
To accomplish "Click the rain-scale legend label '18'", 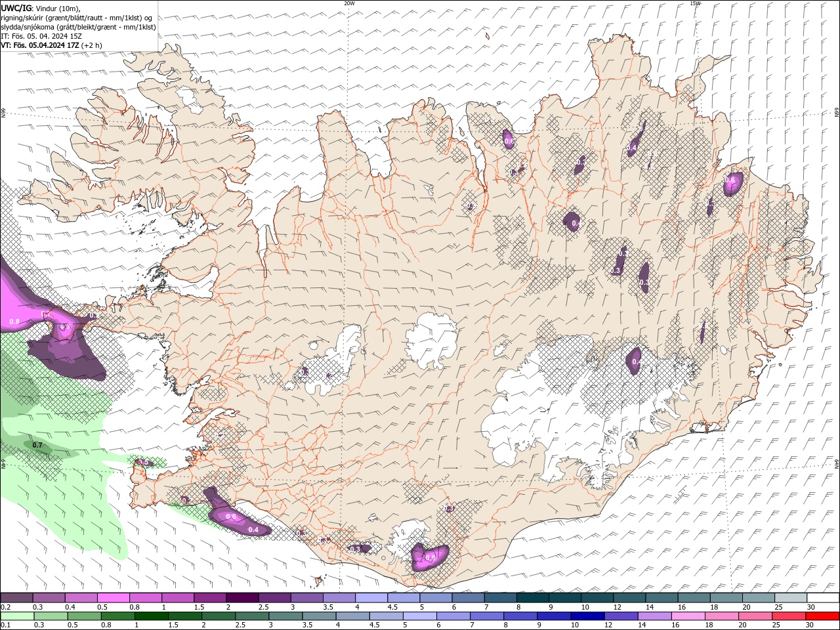I will (x=709, y=625).
